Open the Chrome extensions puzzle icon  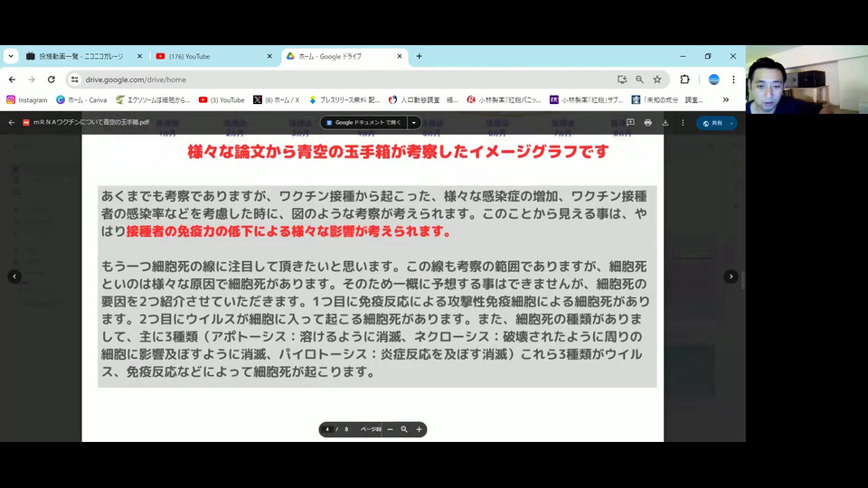click(684, 80)
